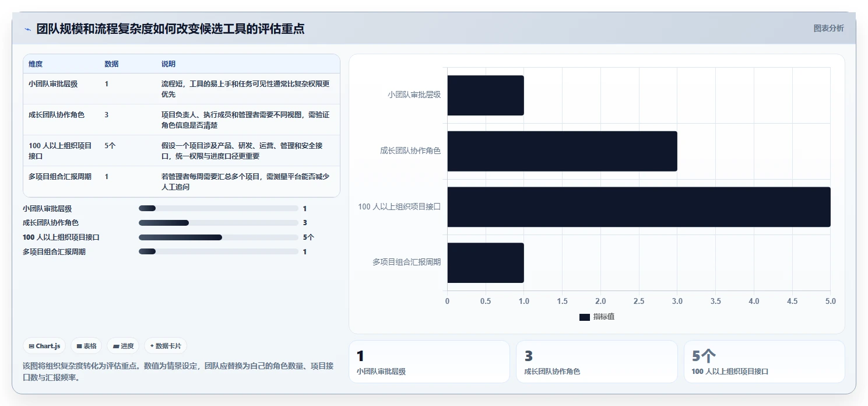The image size is (868, 406).
Task: Click the 多项目组合汇报周期 y-axis label on chart
Action: click(406, 262)
